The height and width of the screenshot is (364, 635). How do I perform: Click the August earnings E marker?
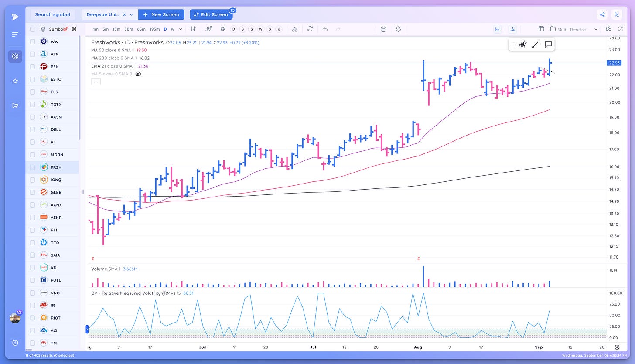tap(419, 259)
